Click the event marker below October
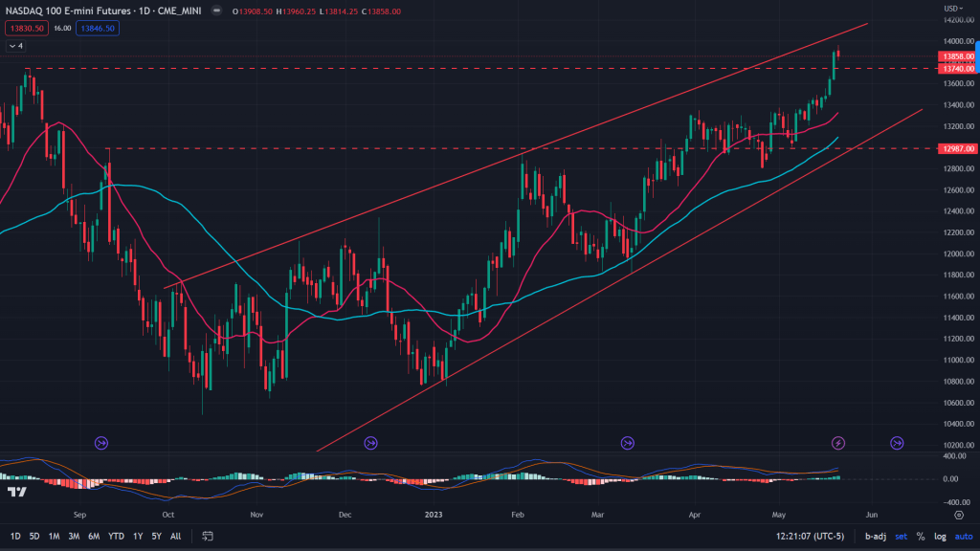Screen dimensions: 980x551 tap(101, 443)
